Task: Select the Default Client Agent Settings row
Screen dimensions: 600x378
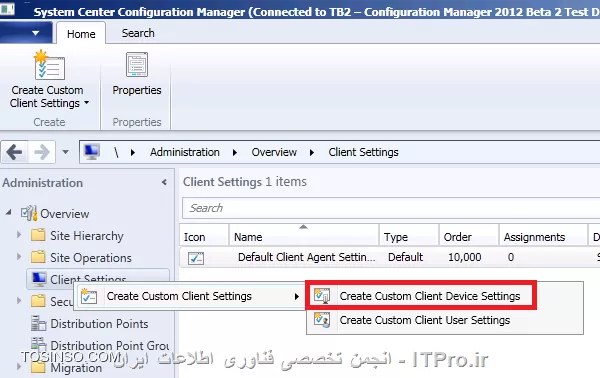Action: (390, 257)
